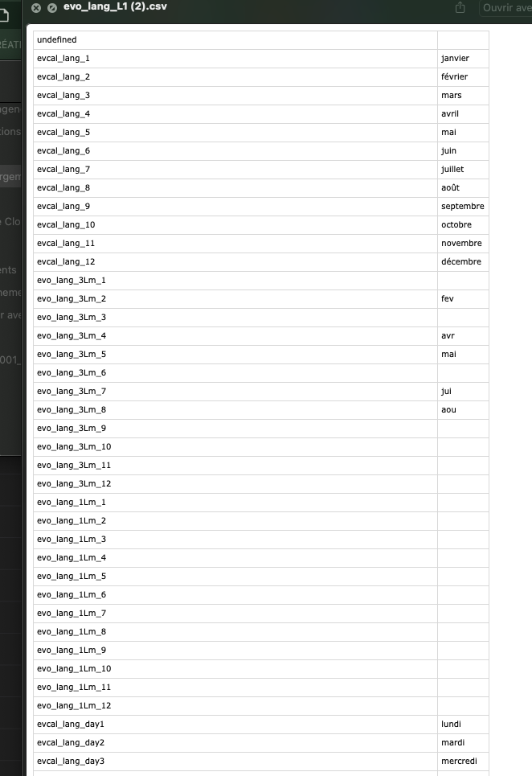Select the evcal_lang_day3 key cell
The width and height of the screenshot is (532, 776).
(x=235, y=762)
